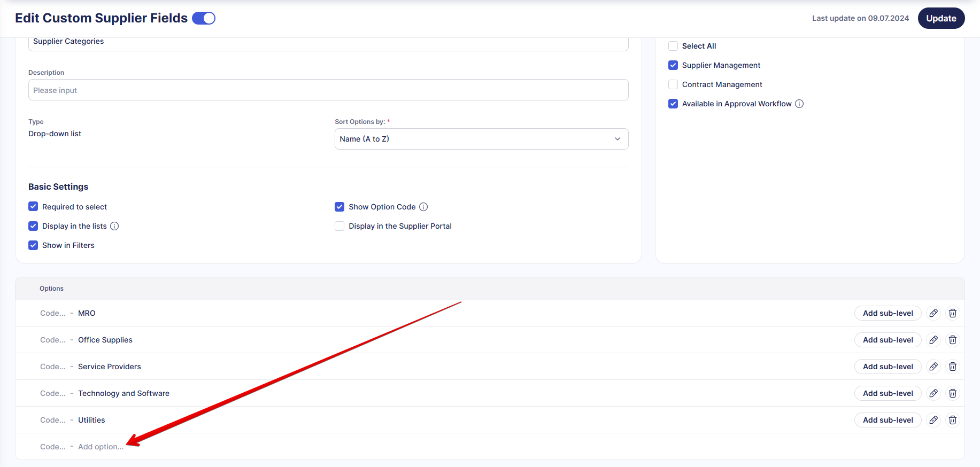Screen dimensions: 980x467
Task: Click the edit pencil icon for MRO
Action: (x=933, y=313)
